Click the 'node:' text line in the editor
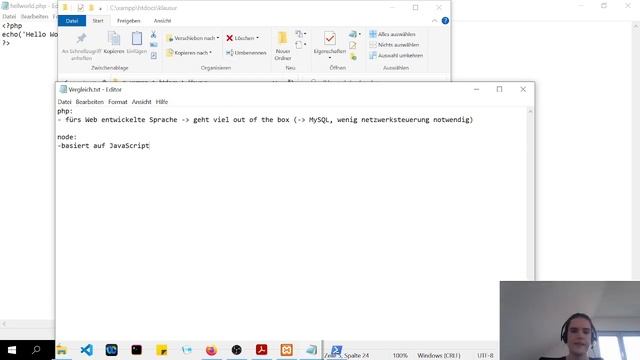Viewport: 640px width, 360px height. pyautogui.click(x=67, y=137)
